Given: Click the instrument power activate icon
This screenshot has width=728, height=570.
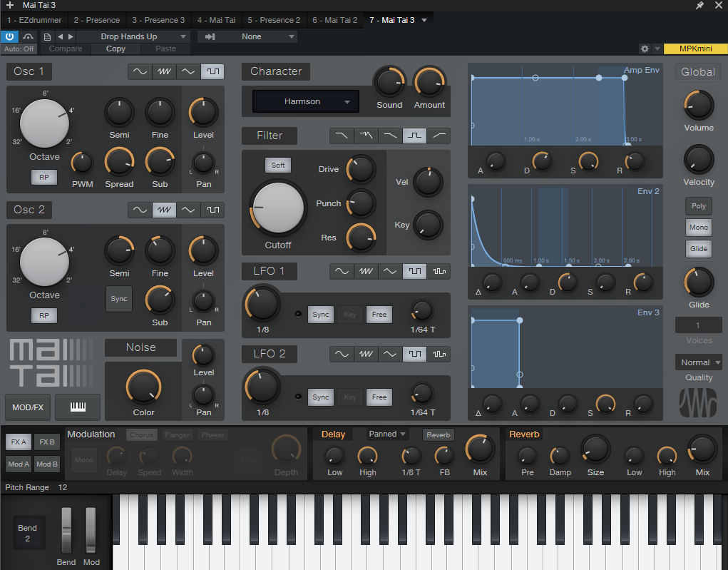Looking at the screenshot, I should [x=9, y=36].
